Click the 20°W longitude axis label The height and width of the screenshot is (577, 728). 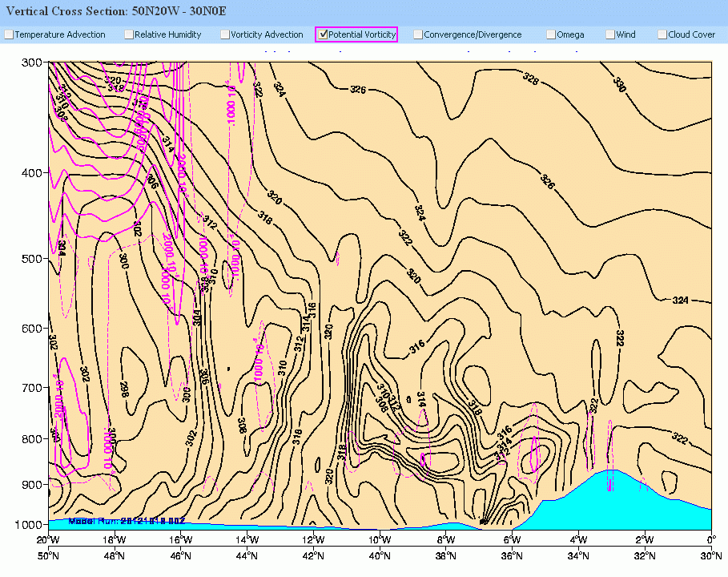48,539
